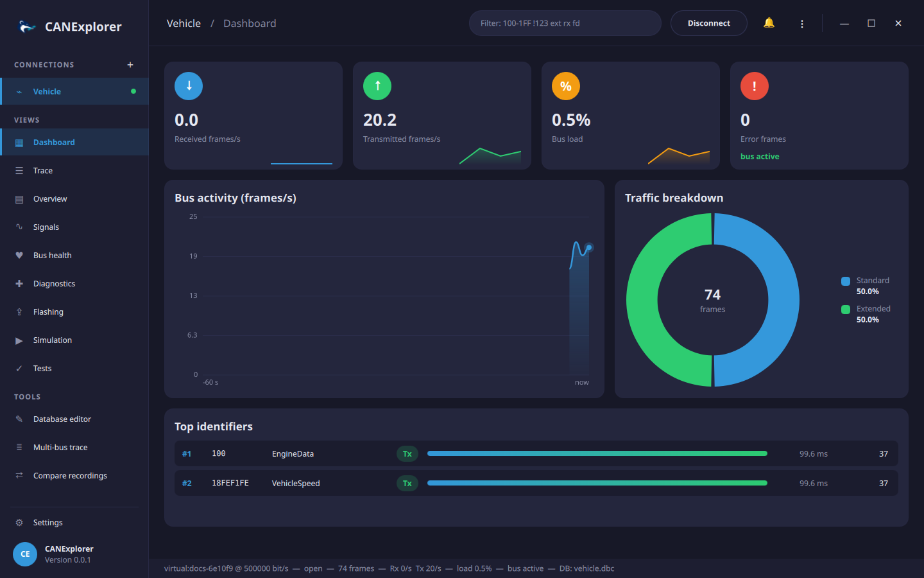Image resolution: width=924 pixels, height=578 pixels.
Task: Click the Simulation play icon
Action: pyautogui.click(x=19, y=340)
